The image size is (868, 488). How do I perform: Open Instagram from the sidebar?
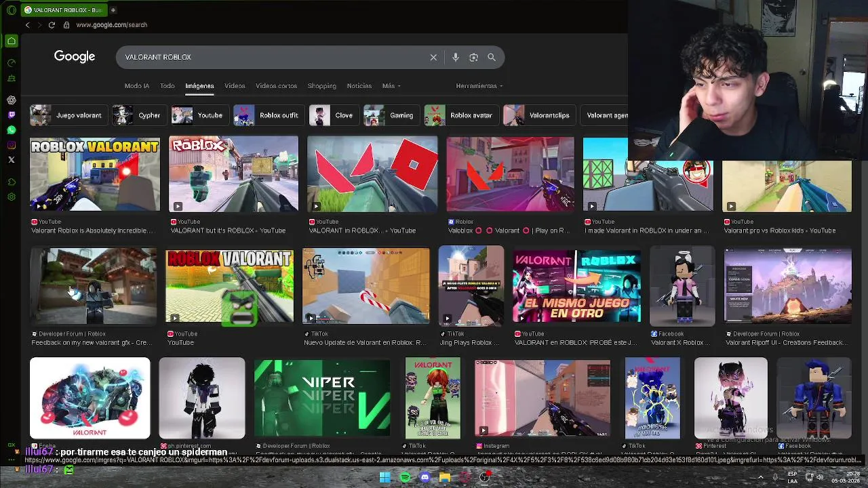[12, 145]
